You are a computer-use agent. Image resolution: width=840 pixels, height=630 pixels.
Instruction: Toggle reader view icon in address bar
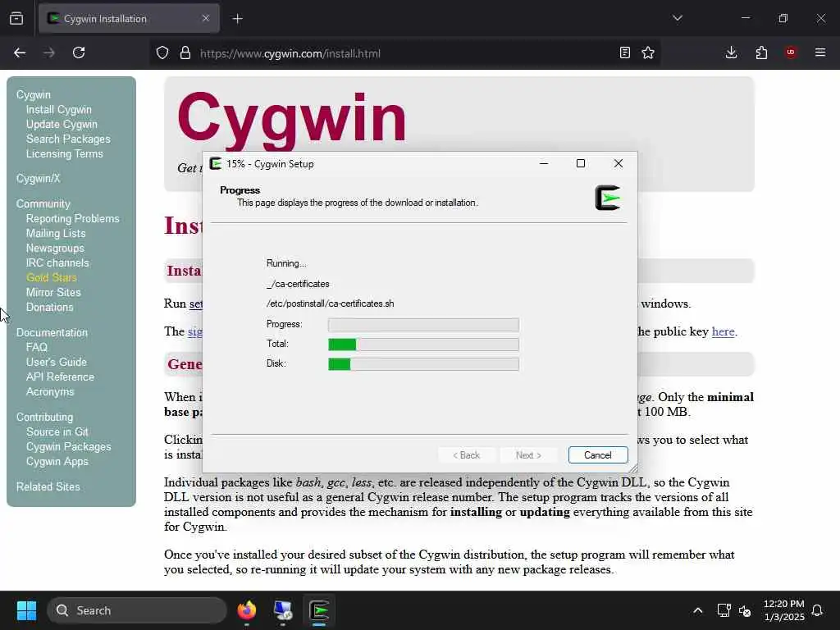pos(624,52)
